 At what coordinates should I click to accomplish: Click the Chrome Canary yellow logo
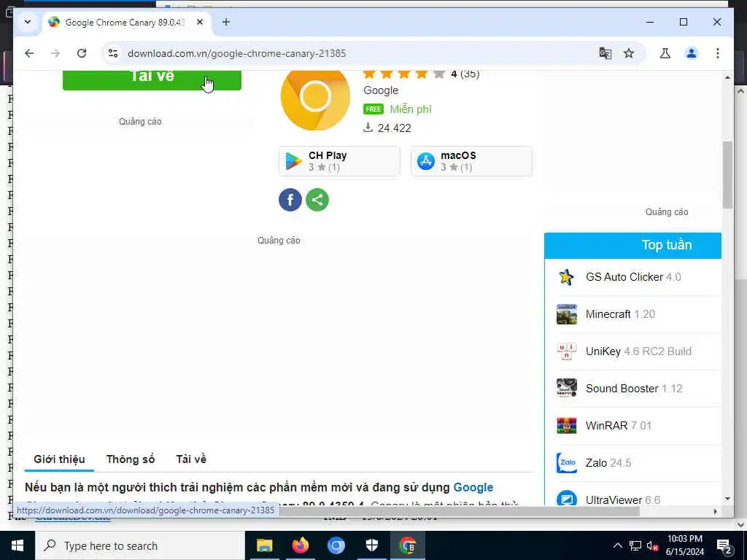[x=315, y=98]
